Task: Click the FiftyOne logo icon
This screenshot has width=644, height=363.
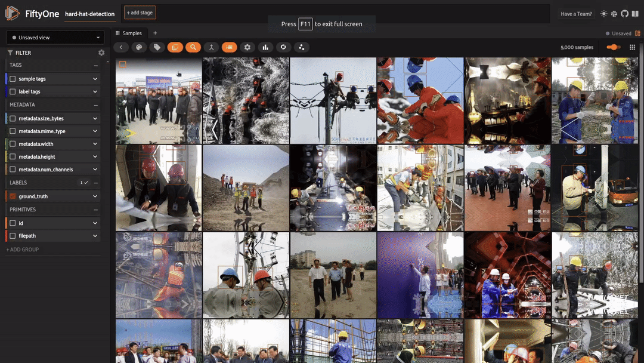Action: [13, 13]
